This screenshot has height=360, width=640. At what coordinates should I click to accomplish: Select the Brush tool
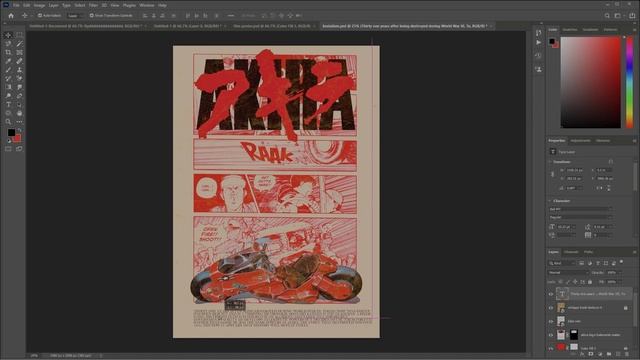8,70
